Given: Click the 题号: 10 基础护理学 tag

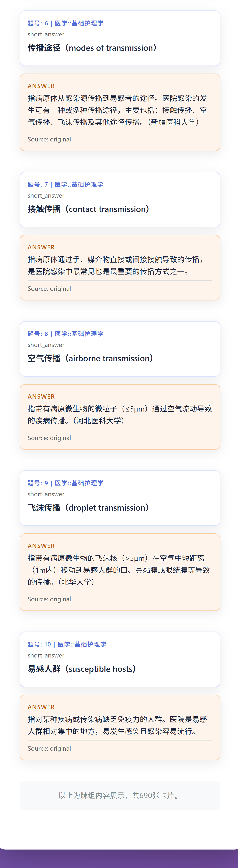Looking at the screenshot, I should [67, 645].
